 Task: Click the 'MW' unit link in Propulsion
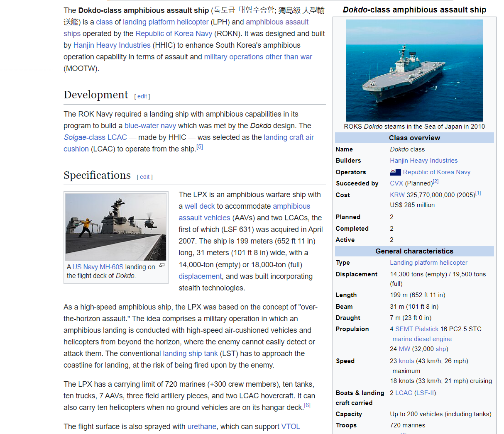(404, 349)
